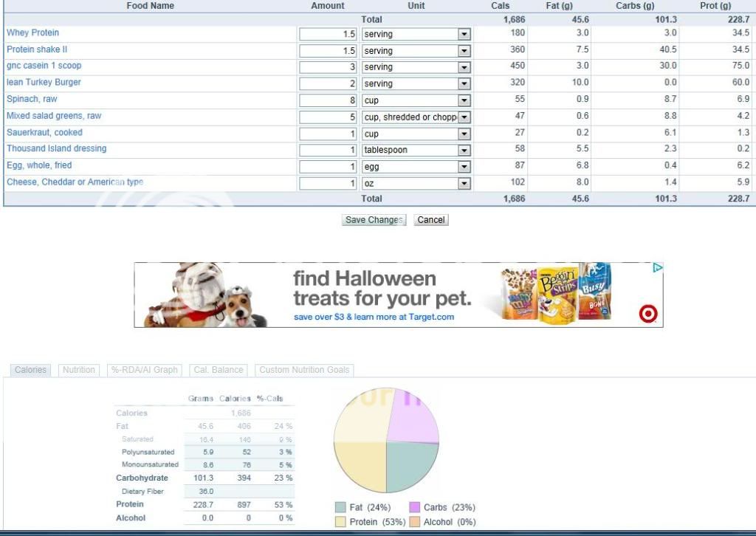This screenshot has height=536, width=756.
Task: Open the unit dropdown for Whey Protein
Action: (464, 34)
